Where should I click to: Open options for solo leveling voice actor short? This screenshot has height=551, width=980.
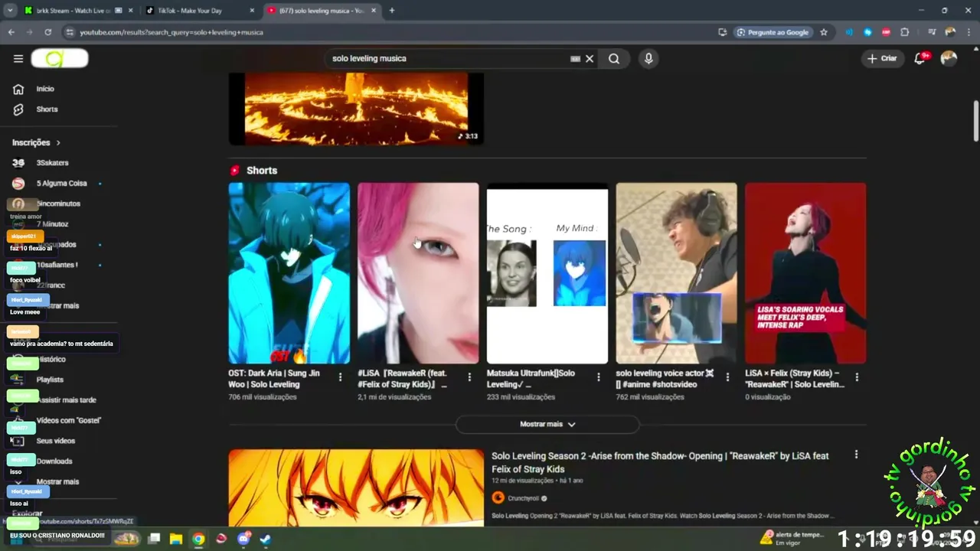click(727, 377)
